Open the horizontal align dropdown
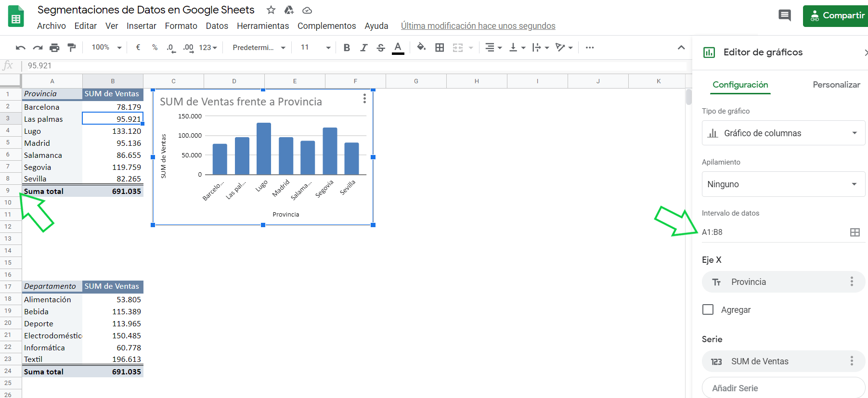Viewport: 868px width, 398px height. [493, 47]
